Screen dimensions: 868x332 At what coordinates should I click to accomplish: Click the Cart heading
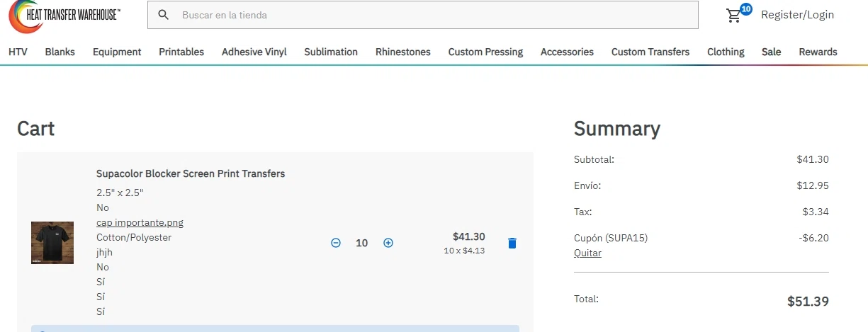(x=36, y=128)
